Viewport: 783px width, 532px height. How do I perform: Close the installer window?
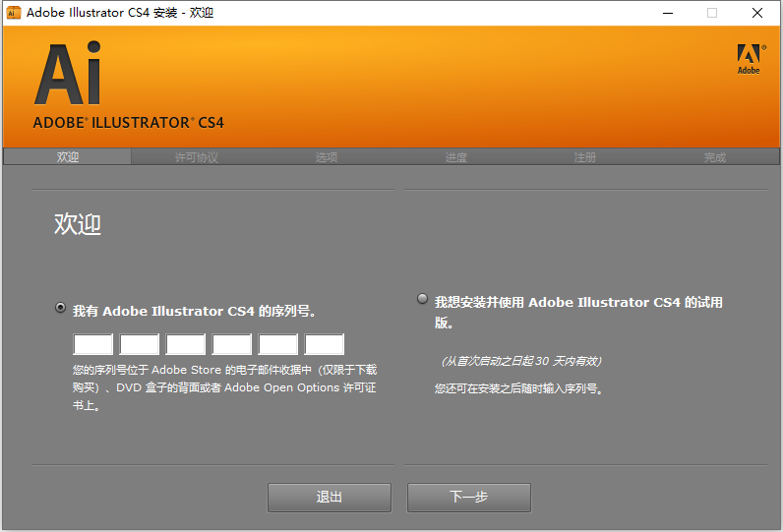pyautogui.click(x=757, y=13)
